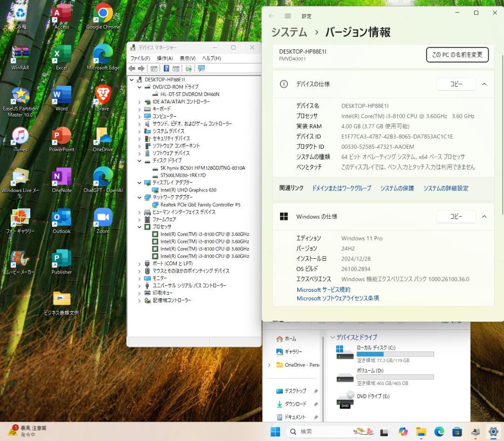504x441 pixels.
Task: Click the Microsoft サービス規約 link
Action: (323, 289)
